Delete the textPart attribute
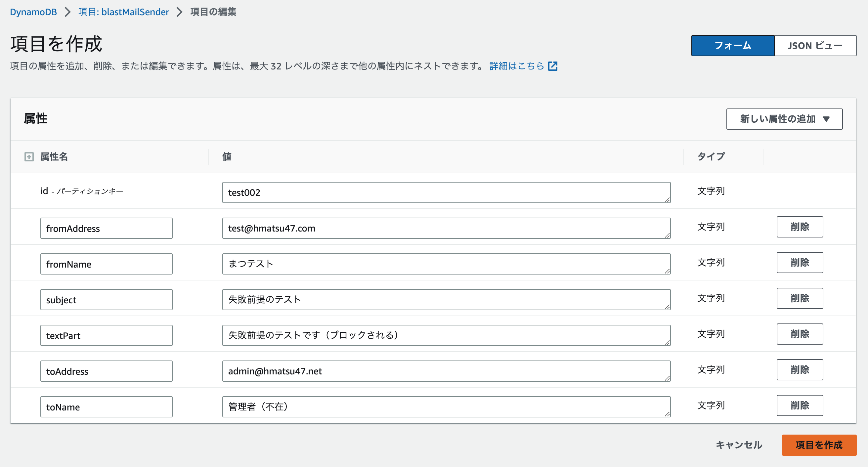 [800, 334]
